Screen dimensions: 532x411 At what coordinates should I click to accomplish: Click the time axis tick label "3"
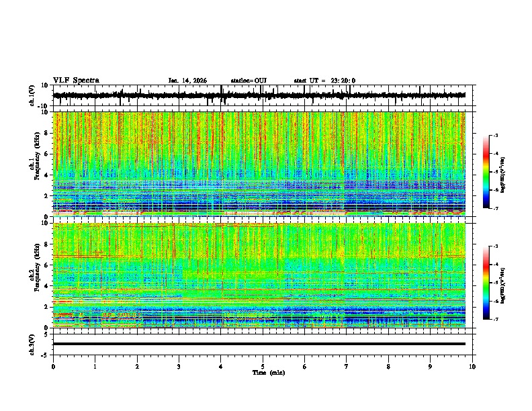[x=179, y=367]
